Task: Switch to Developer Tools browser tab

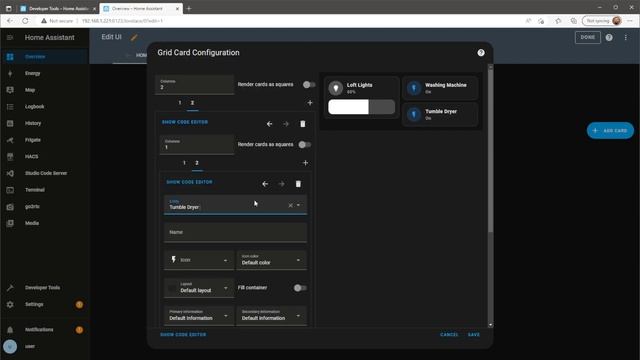Action: 58,8
